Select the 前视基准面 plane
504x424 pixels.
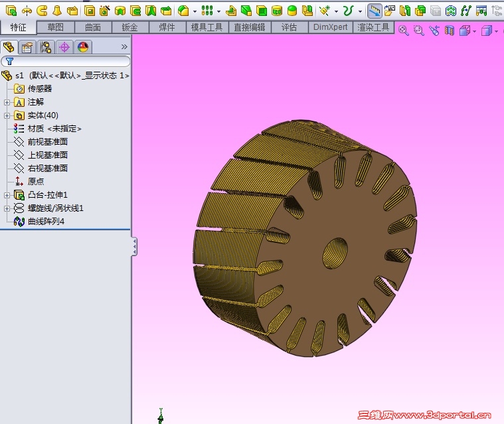coord(41,142)
